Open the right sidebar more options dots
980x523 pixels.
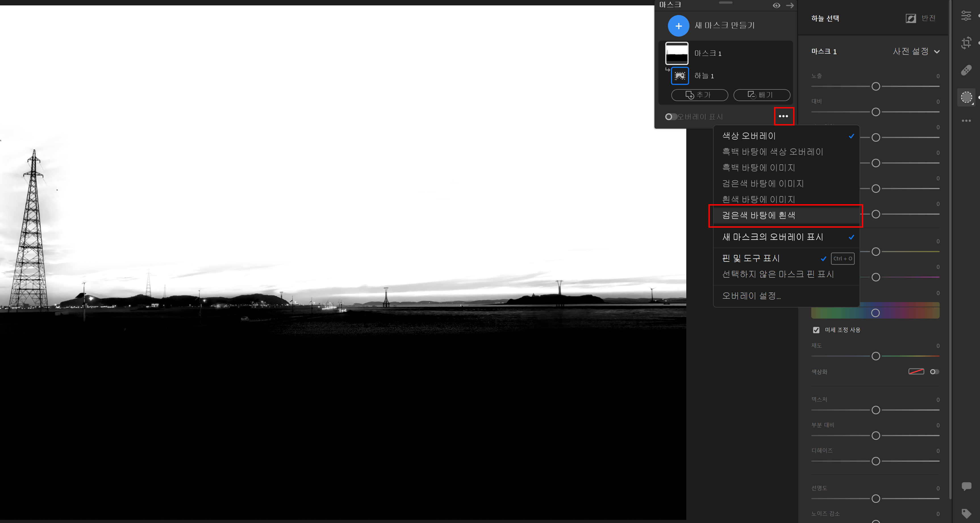[x=966, y=121]
